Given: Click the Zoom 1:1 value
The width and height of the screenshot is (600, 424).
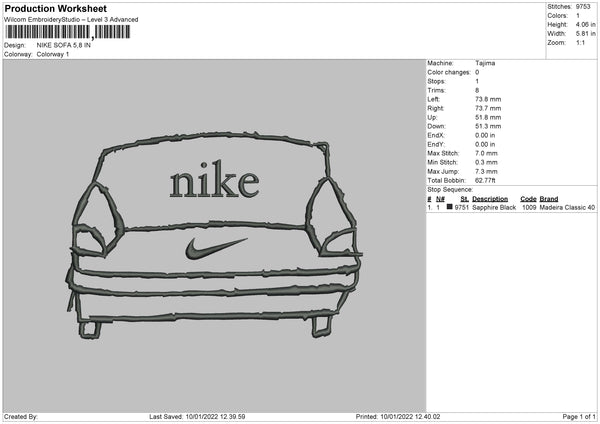Looking at the screenshot, I should [580, 42].
